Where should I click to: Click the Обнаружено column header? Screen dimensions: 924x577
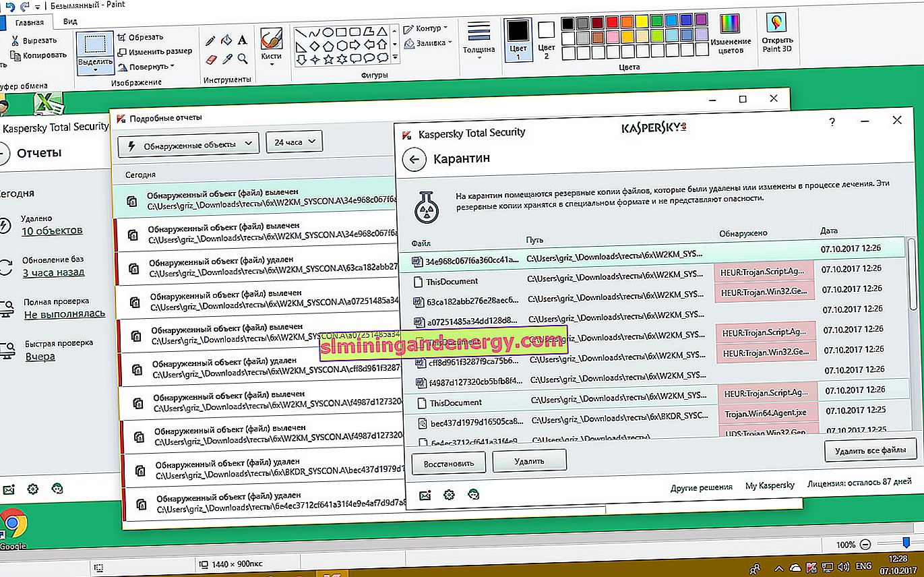click(x=743, y=233)
